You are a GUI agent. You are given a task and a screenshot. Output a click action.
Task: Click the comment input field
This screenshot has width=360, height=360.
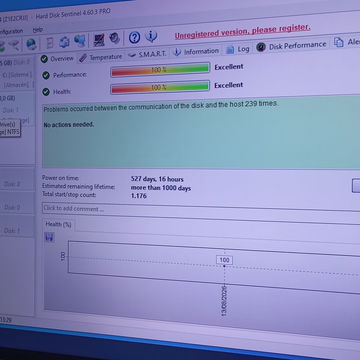point(201,209)
